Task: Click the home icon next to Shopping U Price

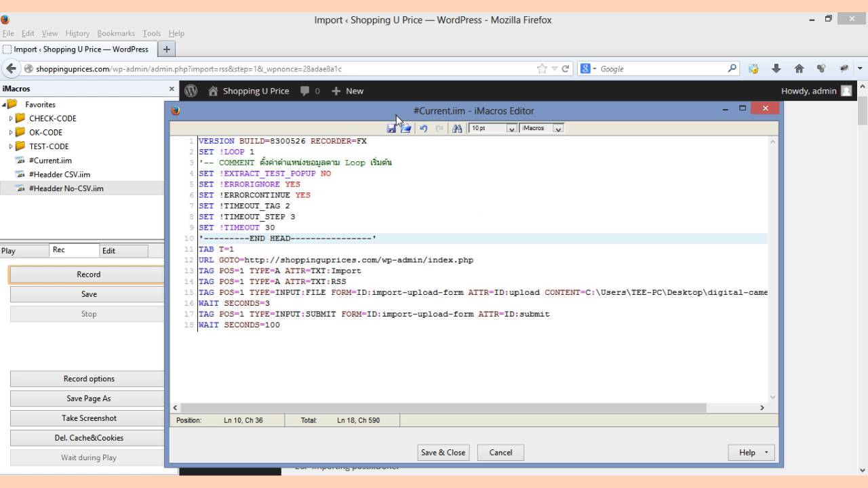Action: coord(214,91)
